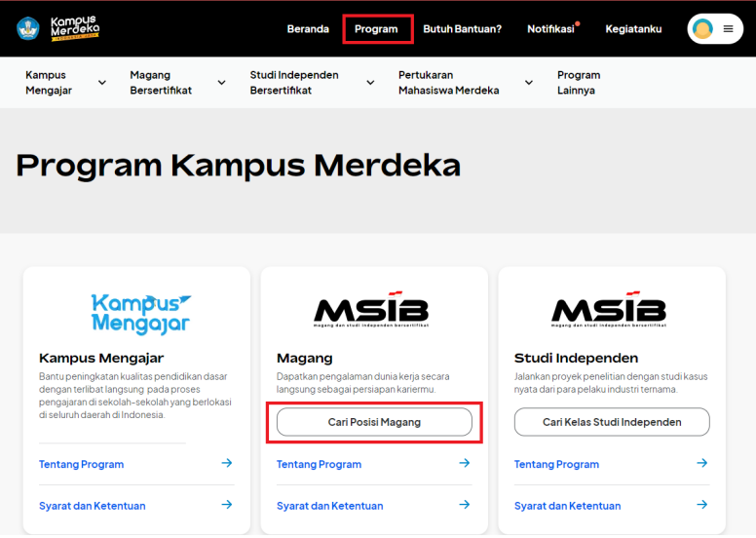The height and width of the screenshot is (538, 756).
Task: Select the Program menu item
Action: (376, 29)
